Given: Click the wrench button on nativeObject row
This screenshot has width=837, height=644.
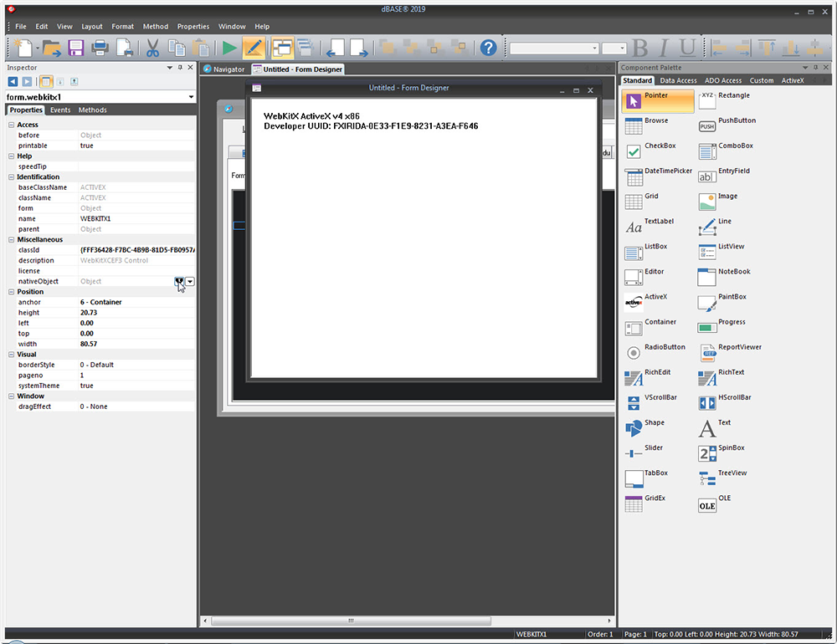Looking at the screenshot, I should [x=179, y=281].
